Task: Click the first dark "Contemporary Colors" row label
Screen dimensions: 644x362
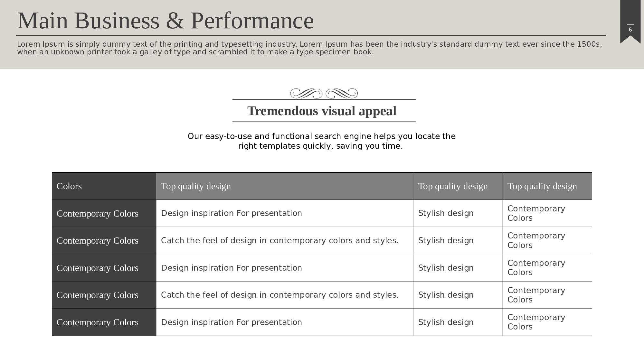Action: click(x=104, y=213)
